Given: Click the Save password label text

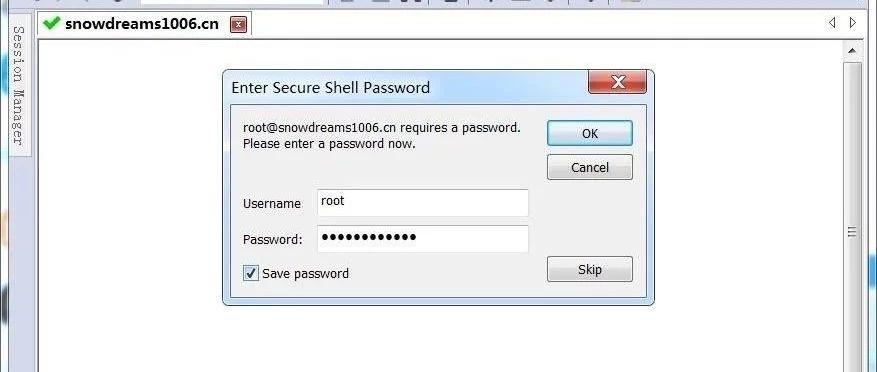Looking at the screenshot, I should coord(305,274).
